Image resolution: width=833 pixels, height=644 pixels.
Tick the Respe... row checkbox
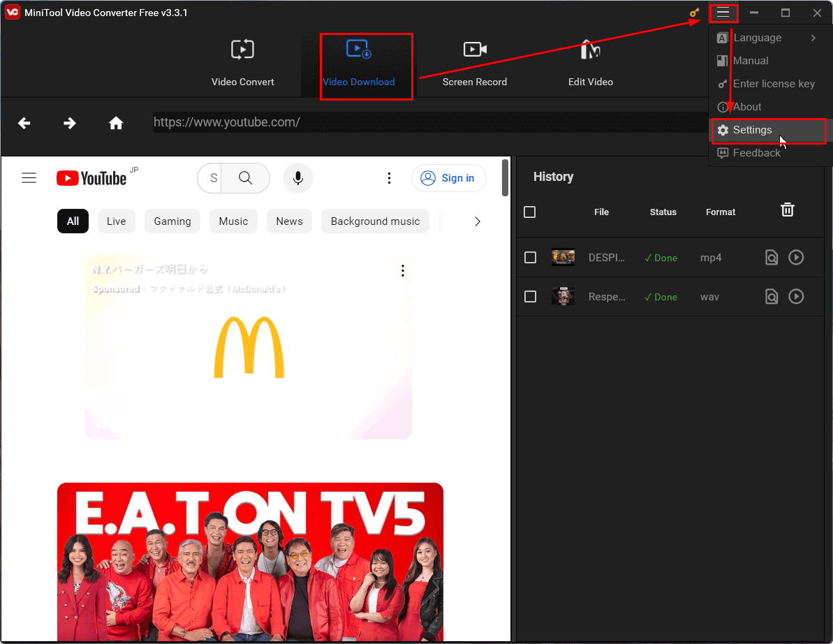[x=530, y=296]
